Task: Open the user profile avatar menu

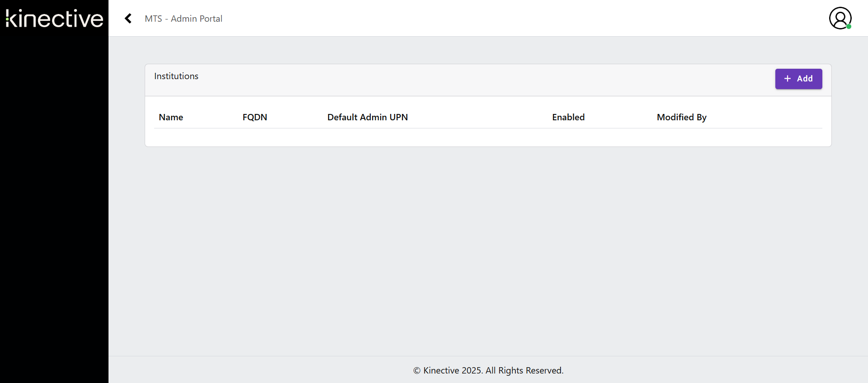Action: tap(840, 18)
